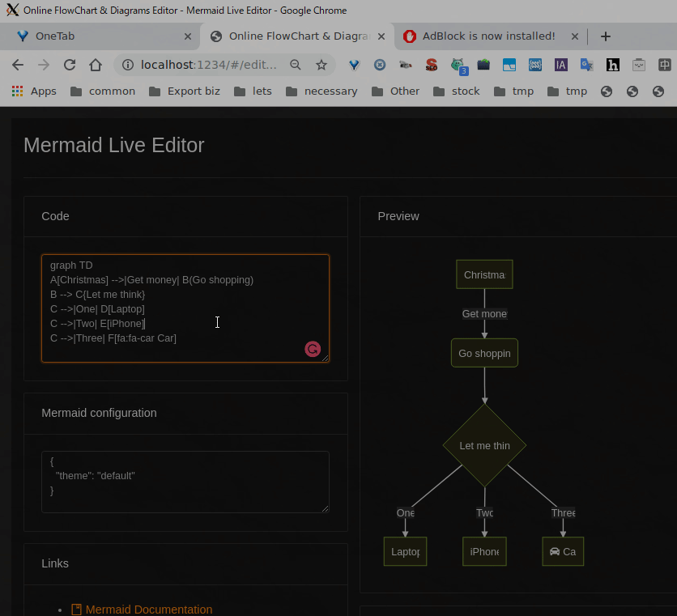Go to the browser home page

(96, 65)
